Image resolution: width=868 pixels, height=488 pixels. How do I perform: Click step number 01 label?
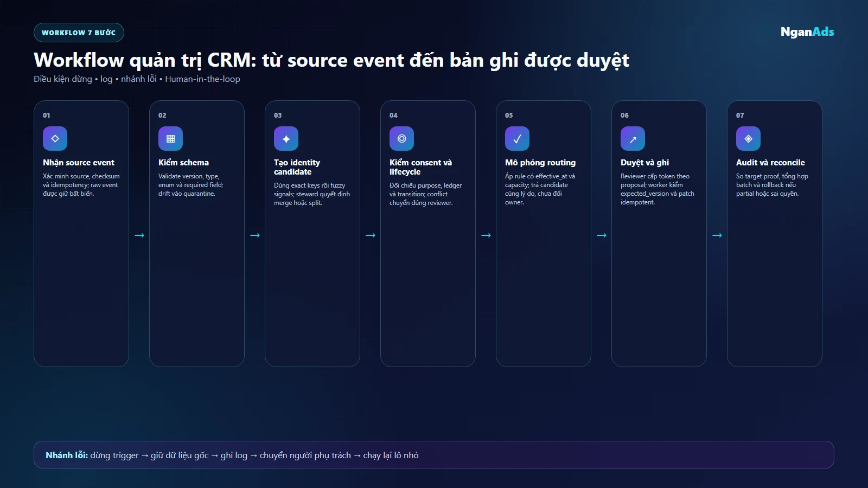pyautogui.click(x=47, y=115)
